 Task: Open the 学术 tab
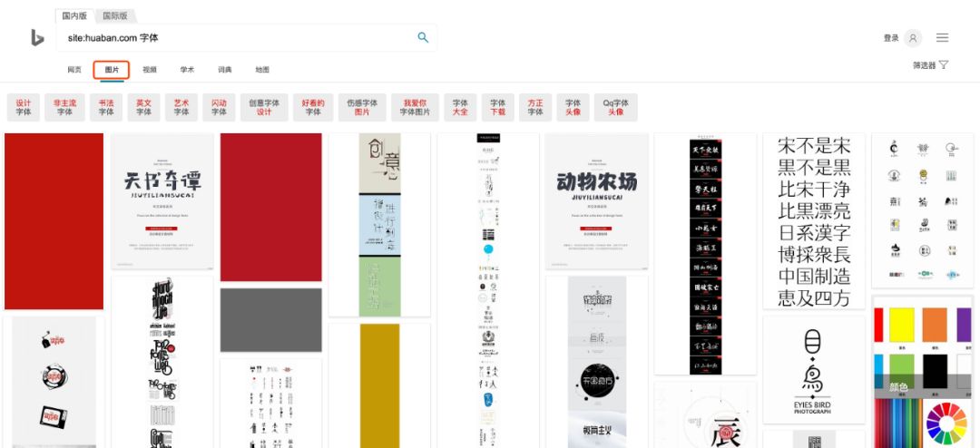click(187, 69)
